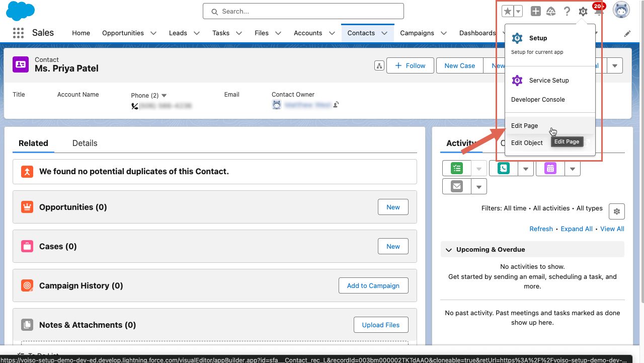The width and height of the screenshot is (644, 363).
Task: Select Setup for current app menu item
Action: point(550,44)
